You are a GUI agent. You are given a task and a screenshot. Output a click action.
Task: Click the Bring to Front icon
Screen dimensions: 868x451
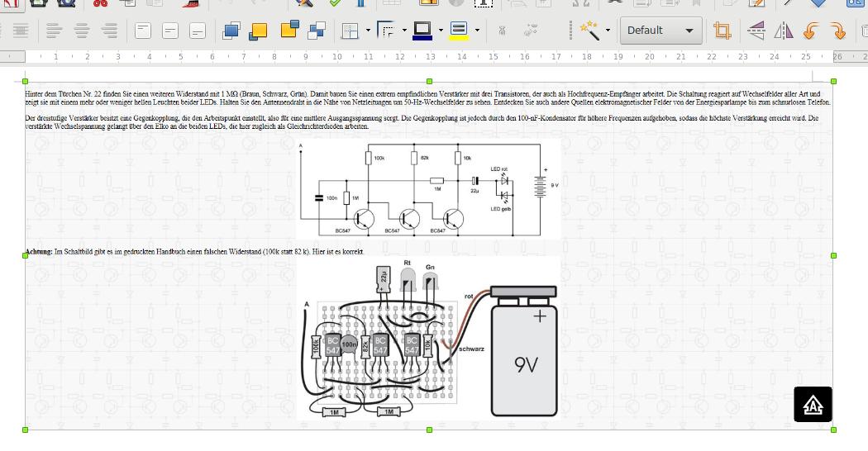tap(231, 31)
